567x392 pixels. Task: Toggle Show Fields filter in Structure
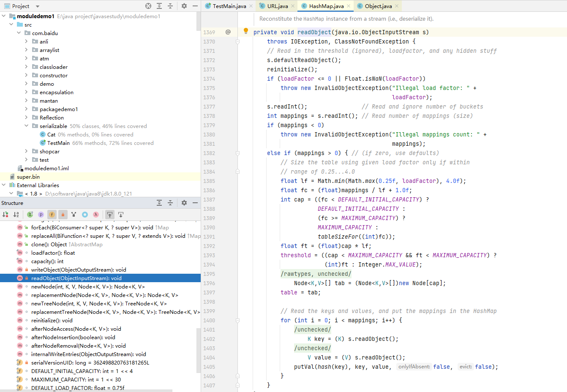(52, 215)
